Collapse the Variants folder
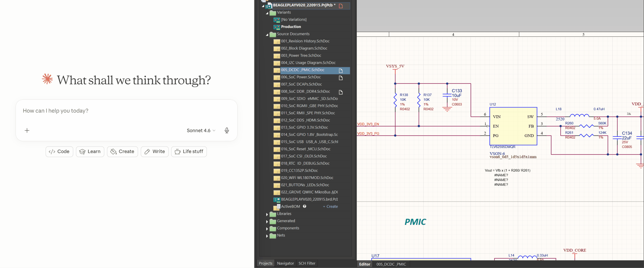Image resolution: width=644 pixels, height=268 pixels. point(267,13)
